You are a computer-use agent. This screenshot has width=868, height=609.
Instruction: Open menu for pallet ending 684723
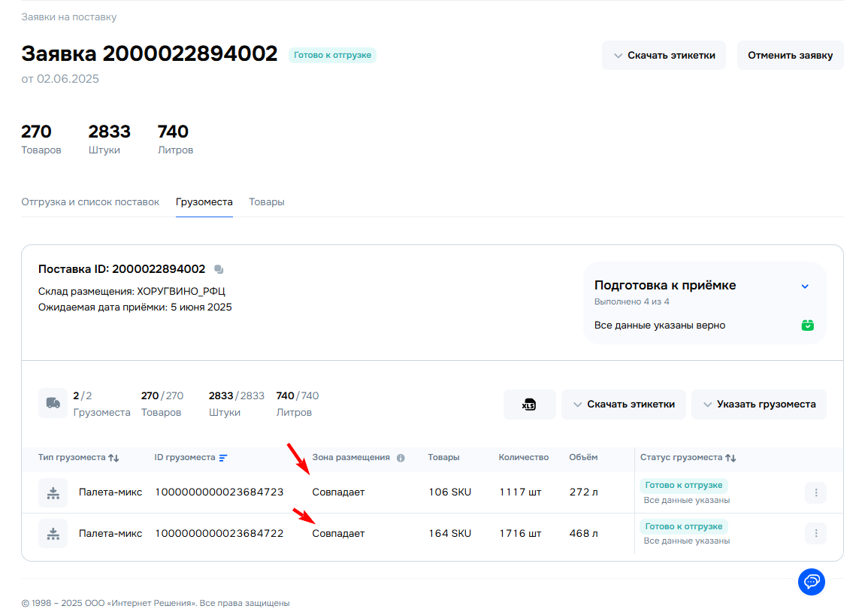(x=815, y=493)
